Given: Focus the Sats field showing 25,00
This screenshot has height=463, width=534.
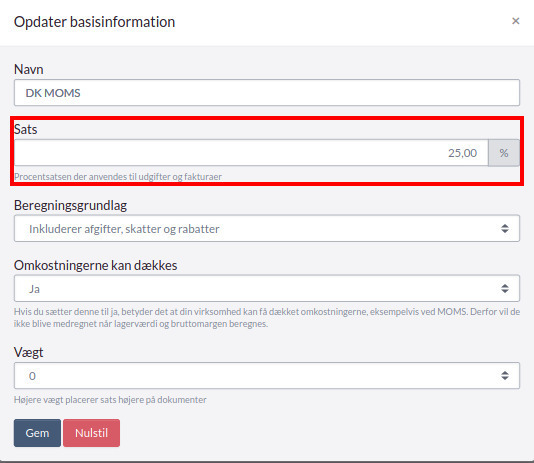Looking at the screenshot, I should click(251, 153).
